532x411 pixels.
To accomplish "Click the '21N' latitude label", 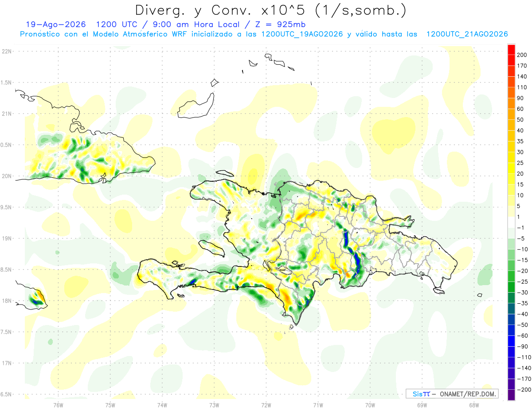I will pos(6,114).
